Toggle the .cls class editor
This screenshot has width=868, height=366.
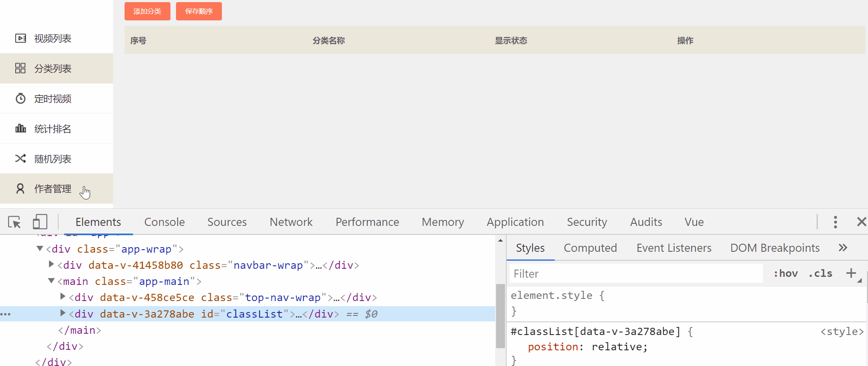(x=820, y=273)
